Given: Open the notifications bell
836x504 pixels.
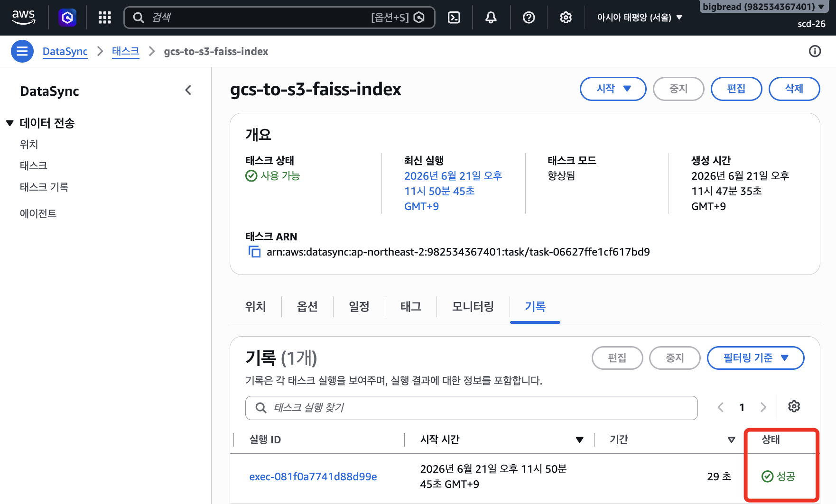Looking at the screenshot, I should pos(491,18).
